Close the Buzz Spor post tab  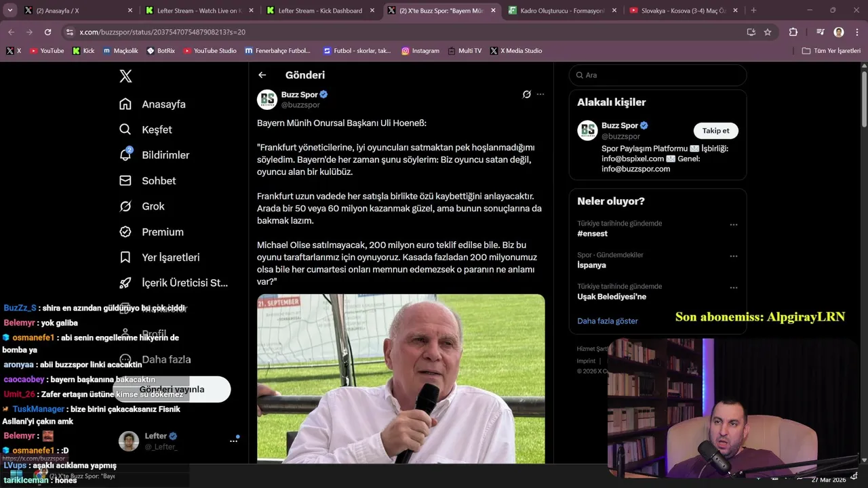493,10
